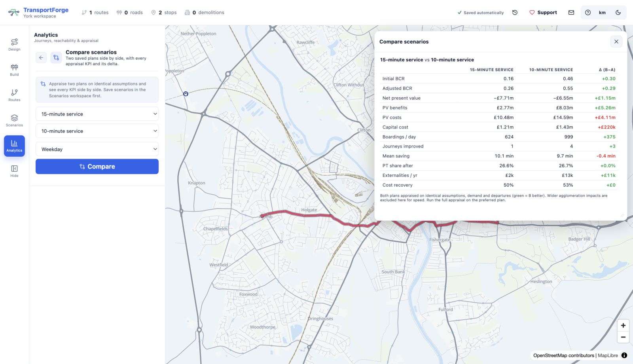
Task: Select the Analytics sidebar tab
Action: click(x=14, y=146)
